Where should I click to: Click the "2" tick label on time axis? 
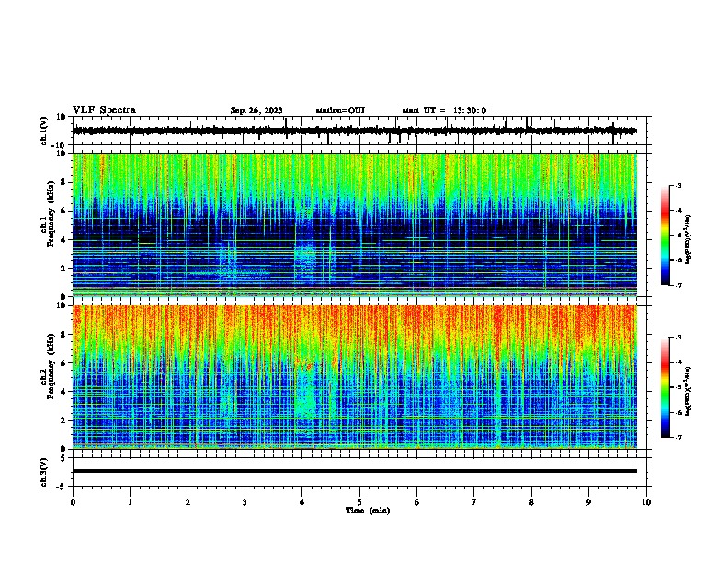188,502
